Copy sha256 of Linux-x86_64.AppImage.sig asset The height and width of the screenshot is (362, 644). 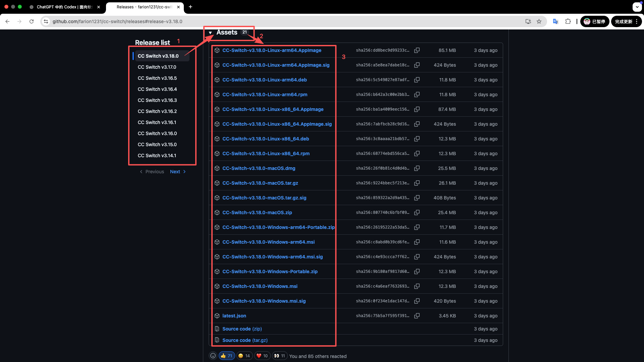tap(417, 124)
